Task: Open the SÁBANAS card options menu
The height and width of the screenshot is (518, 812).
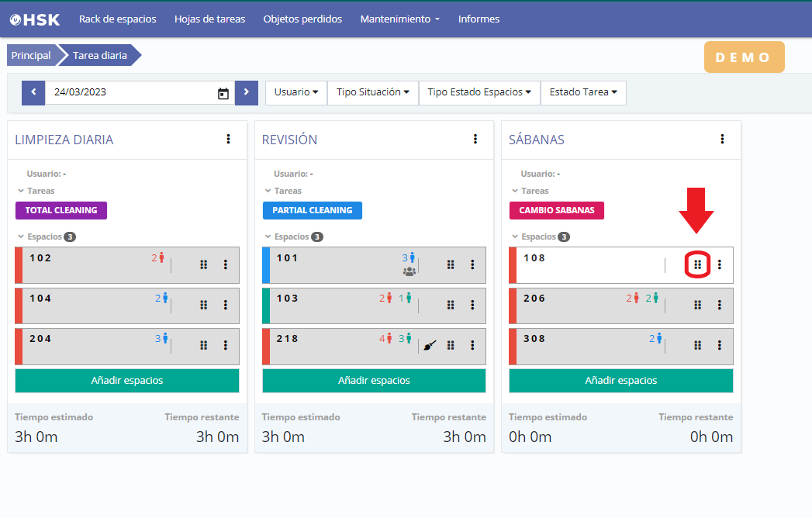Action: coord(722,139)
